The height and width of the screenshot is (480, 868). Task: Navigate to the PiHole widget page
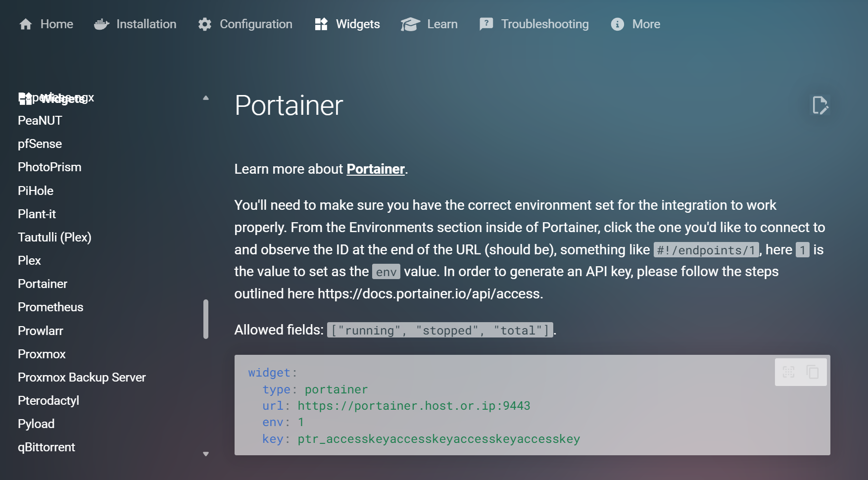click(x=36, y=191)
